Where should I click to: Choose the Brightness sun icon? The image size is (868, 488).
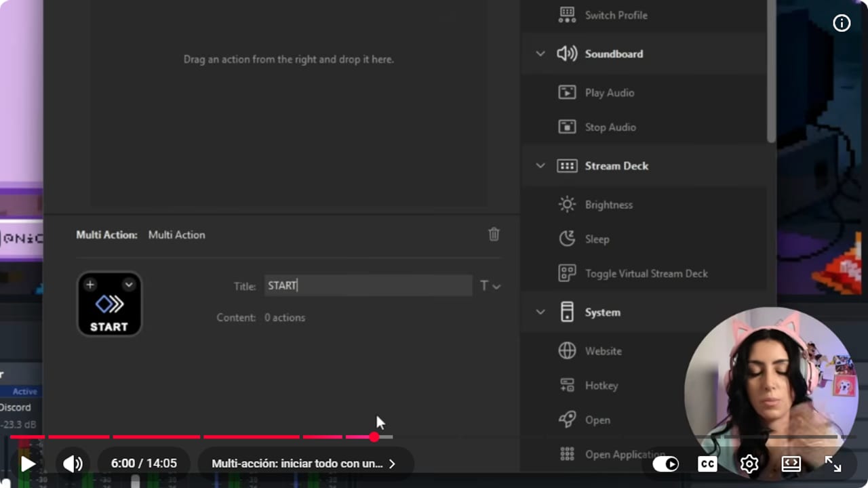(567, 204)
